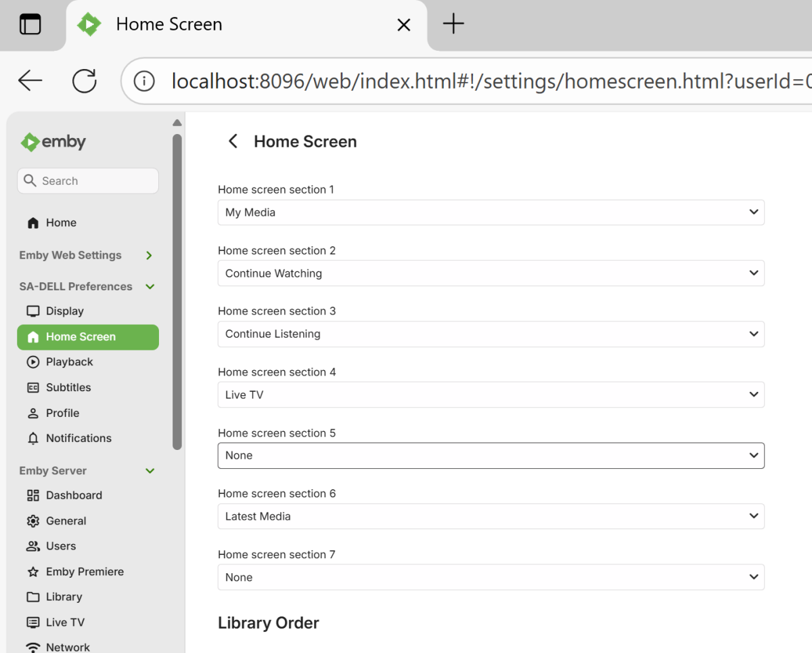Open Display preferences in sidebar
The width and height of the screenshot is (812, 653).
click(x=64, y=311)
